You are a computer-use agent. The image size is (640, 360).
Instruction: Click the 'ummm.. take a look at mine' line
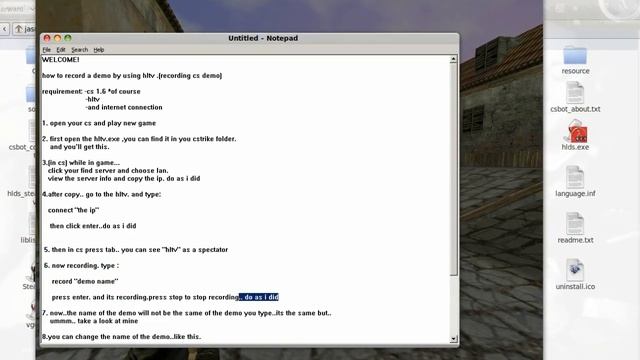(x=94, y=321)
